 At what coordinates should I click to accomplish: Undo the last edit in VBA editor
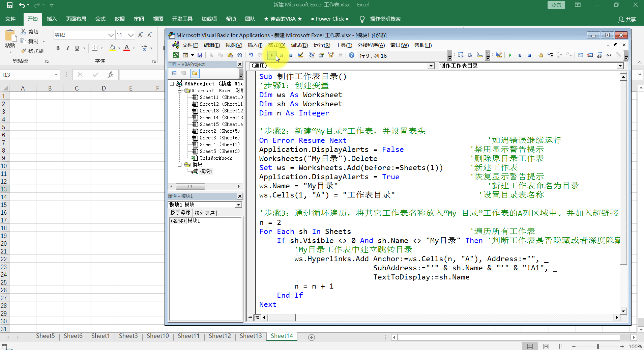(251, 55)
